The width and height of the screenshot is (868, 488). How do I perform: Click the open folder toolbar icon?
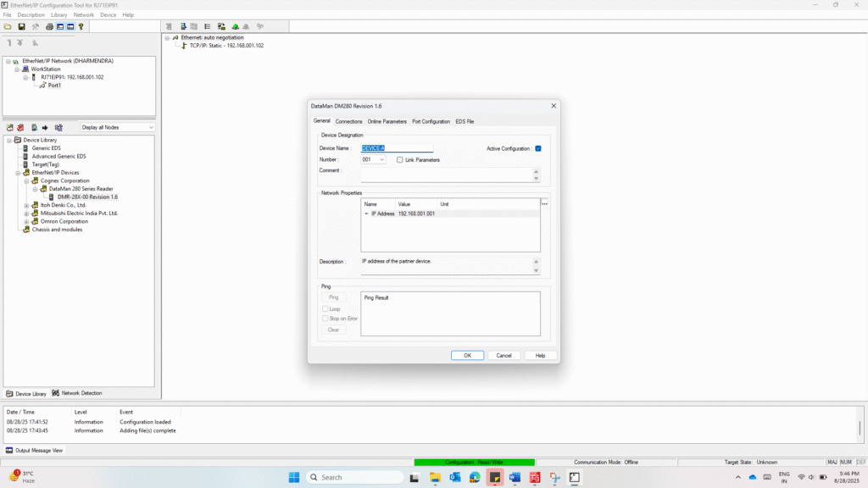(x=8, y=26)
